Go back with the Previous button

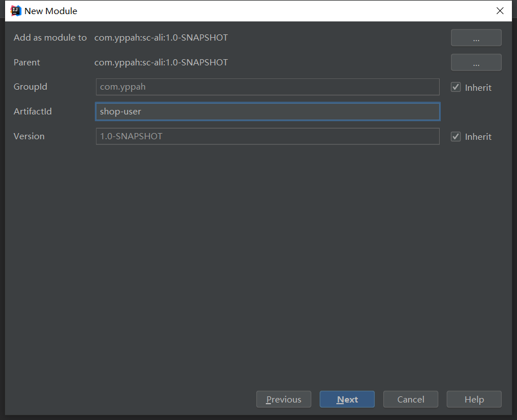[x=283, y=399]
